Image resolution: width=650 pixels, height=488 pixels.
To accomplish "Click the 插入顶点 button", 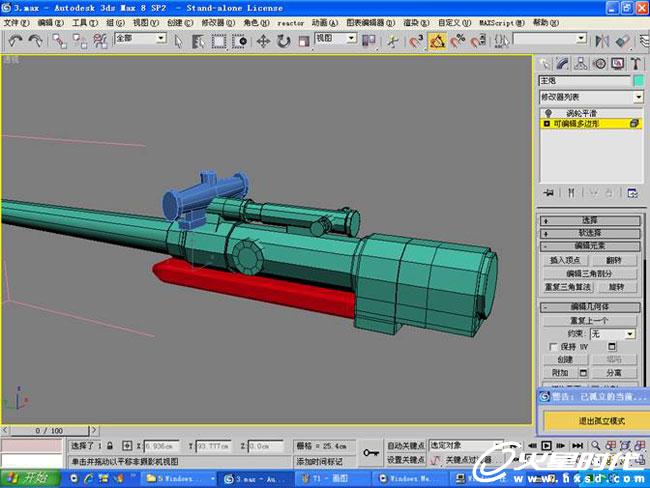I will click(565, 260).
